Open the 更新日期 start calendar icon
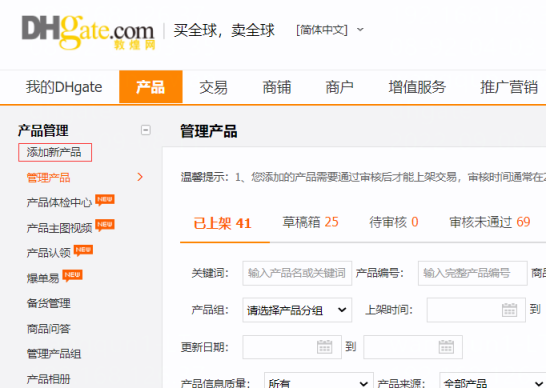Screen dimensions: 546x388 (x=325, y=347)
